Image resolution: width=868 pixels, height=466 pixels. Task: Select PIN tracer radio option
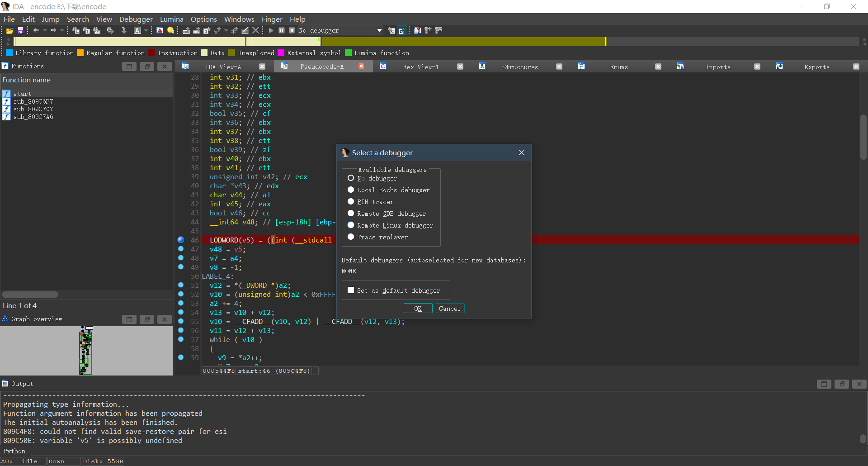coord(370,202)
